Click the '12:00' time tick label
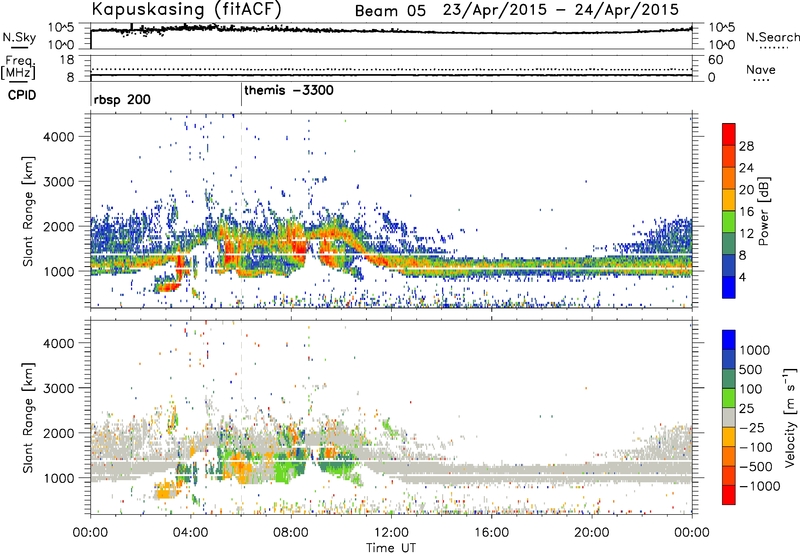 click(391, 533)
